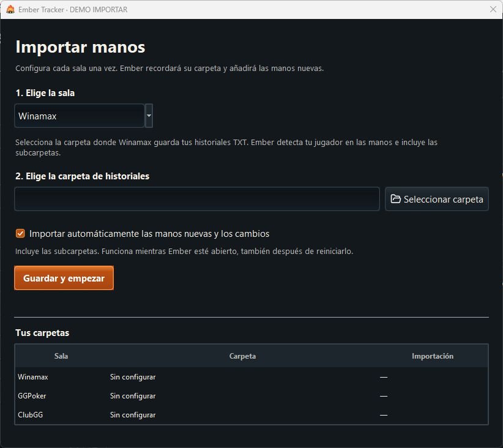The image size is (503, 448).
Task: Click the import dash in the Winamax row
Action: [x=384, y=377]
